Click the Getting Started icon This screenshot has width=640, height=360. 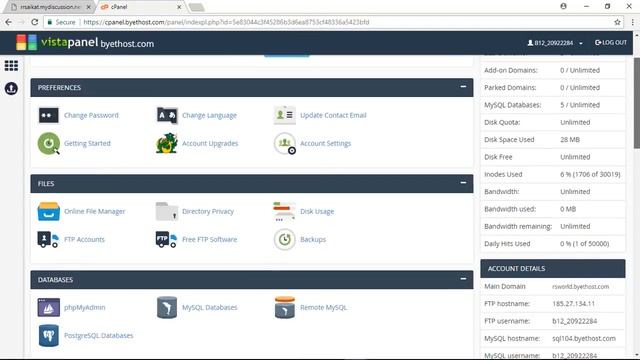(x=49, y=144)
